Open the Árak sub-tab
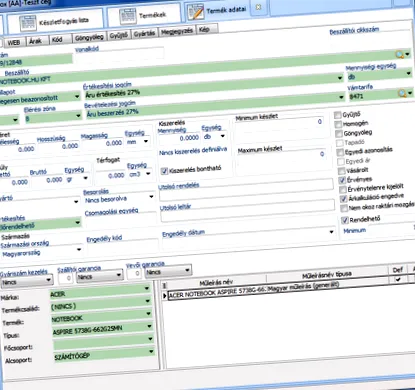Viewport: 415px width, 390px height. pos(35,41)
